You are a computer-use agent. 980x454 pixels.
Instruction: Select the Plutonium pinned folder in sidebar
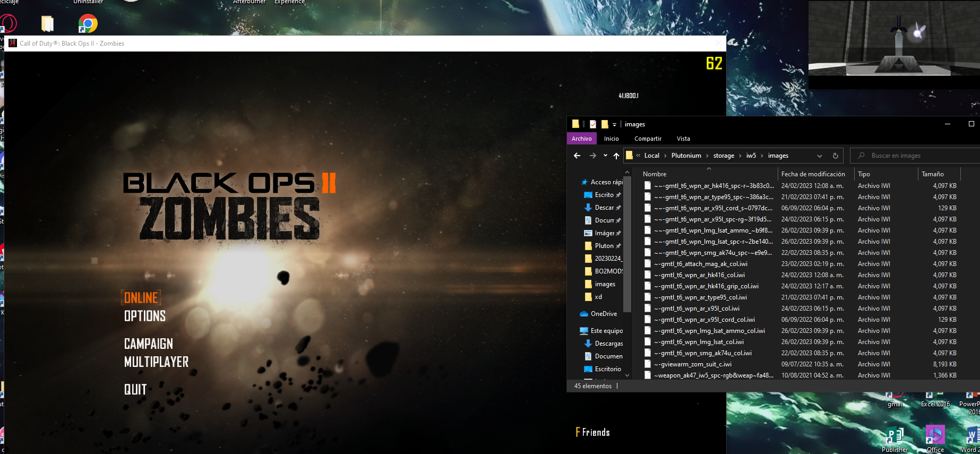click(603, 246)
